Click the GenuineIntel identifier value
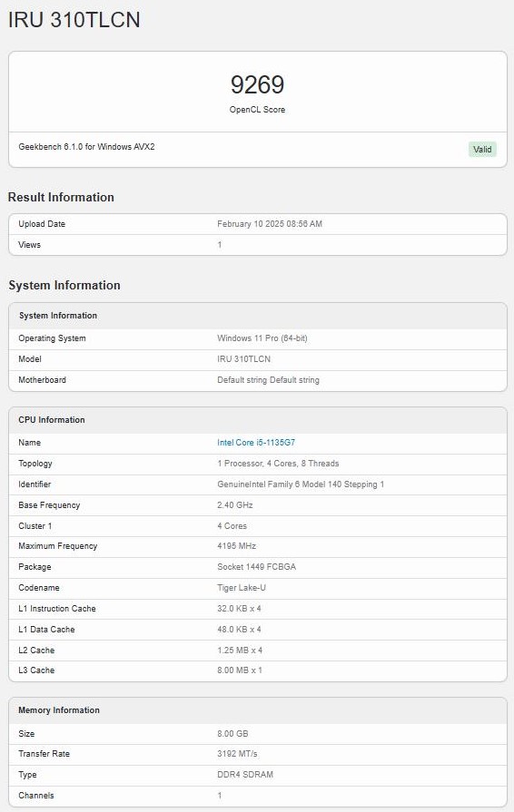Screen dimensions: 514x812 coord(301,484)
